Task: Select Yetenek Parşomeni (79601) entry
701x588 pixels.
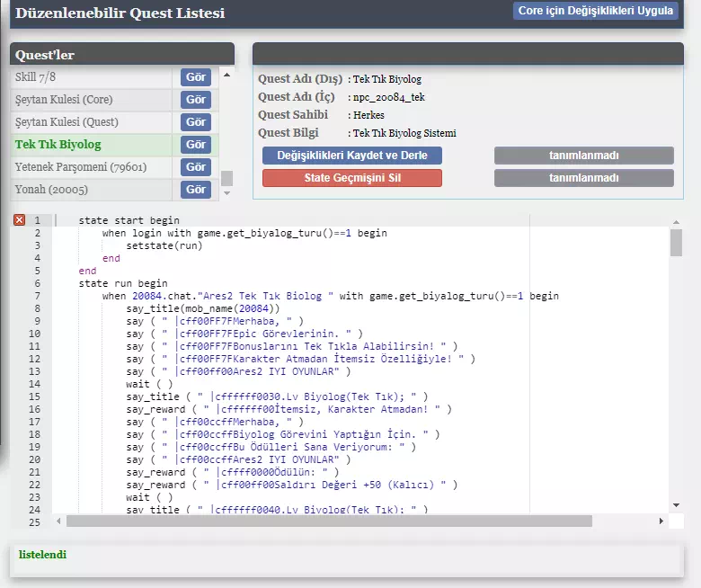Action: coord(91,167)
